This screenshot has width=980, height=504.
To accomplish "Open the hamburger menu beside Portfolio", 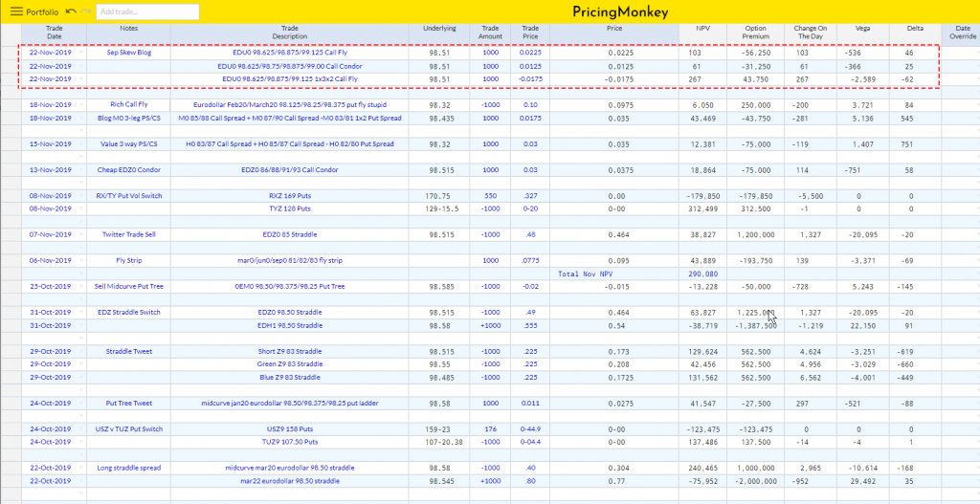I will 16,11.
